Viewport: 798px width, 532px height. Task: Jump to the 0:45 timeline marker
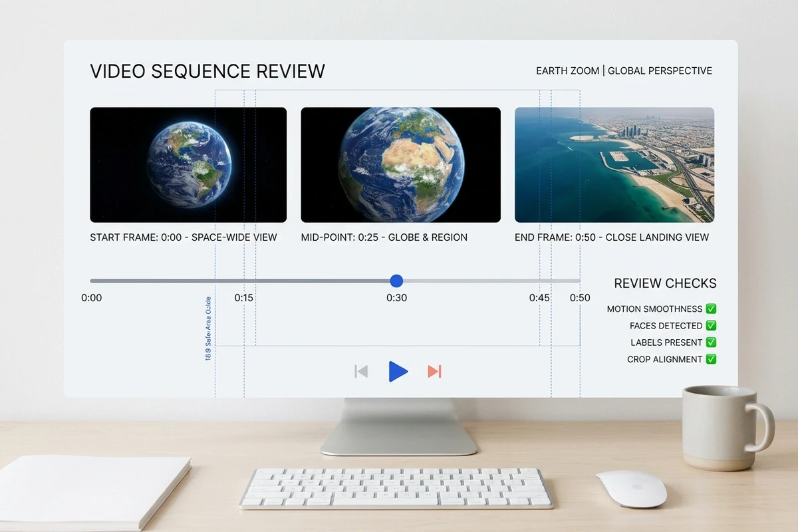[x=539, y=298]
